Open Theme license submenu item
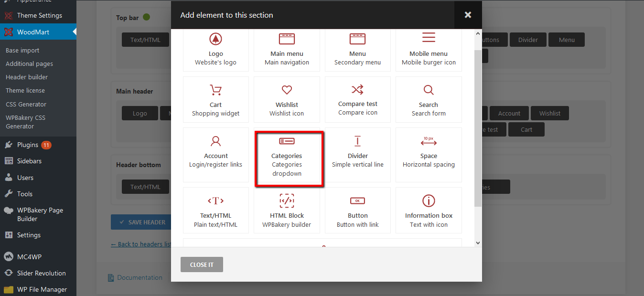 coord(25,90)
